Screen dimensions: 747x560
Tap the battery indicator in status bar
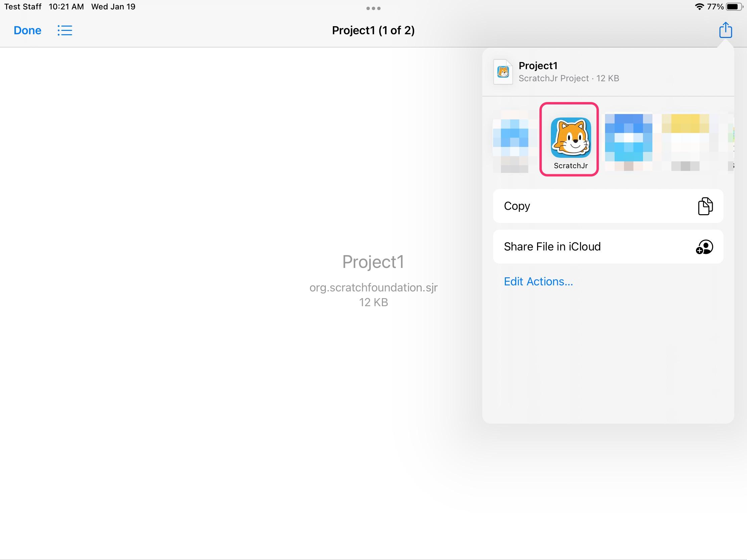(734, 7)
